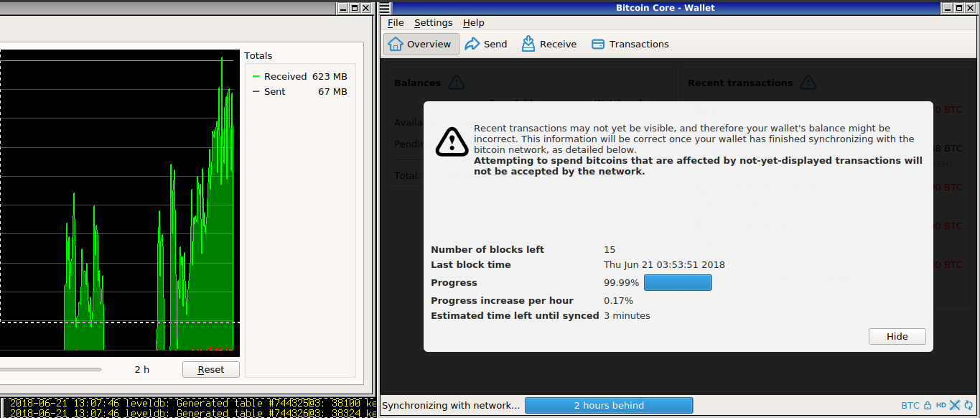Open the Settings menu
This screenshot has height=418, width=980.
coord(433,23)
